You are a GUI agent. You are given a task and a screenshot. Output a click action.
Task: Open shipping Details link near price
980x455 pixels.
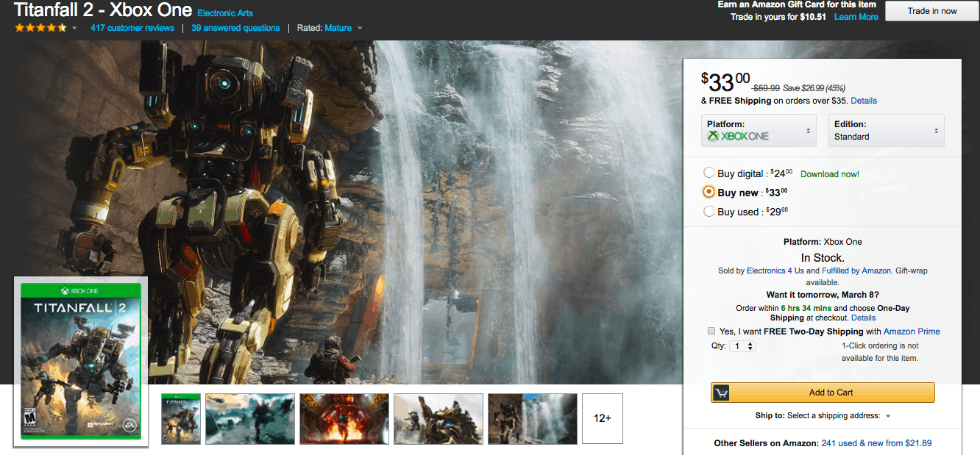point(864,101)
